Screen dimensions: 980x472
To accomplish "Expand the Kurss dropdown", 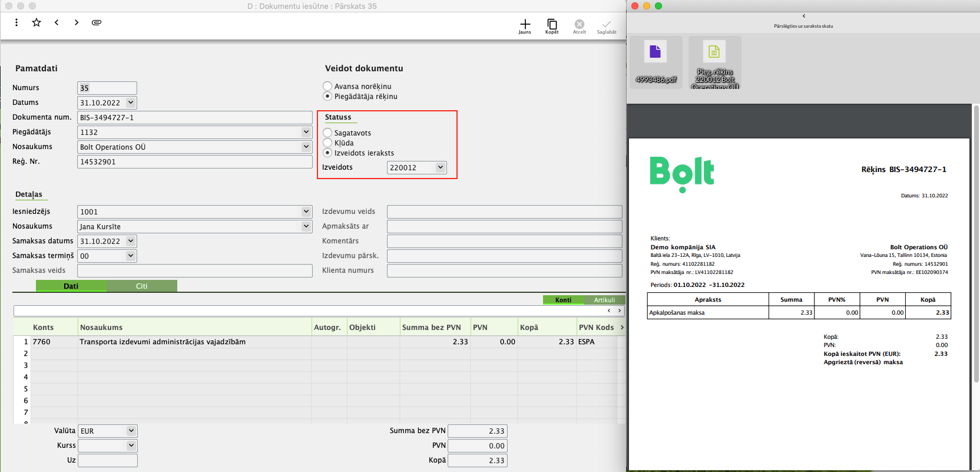I will 131,445.
